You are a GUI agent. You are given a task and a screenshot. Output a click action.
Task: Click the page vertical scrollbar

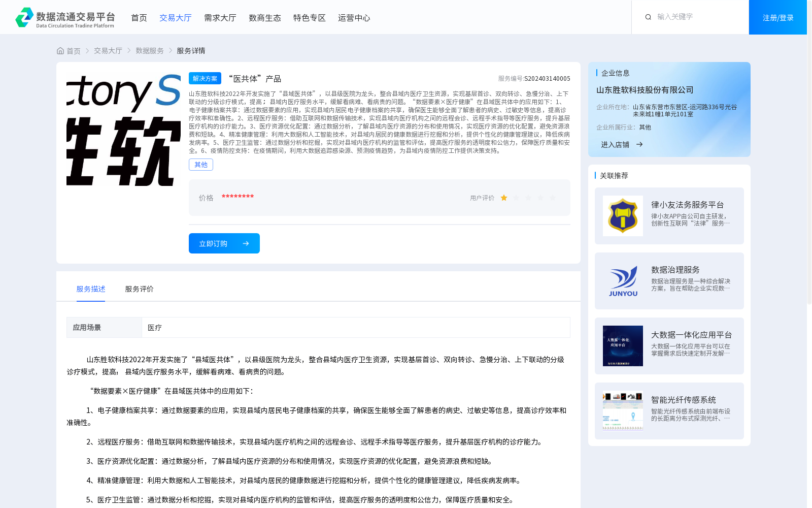tap(809, 152)
